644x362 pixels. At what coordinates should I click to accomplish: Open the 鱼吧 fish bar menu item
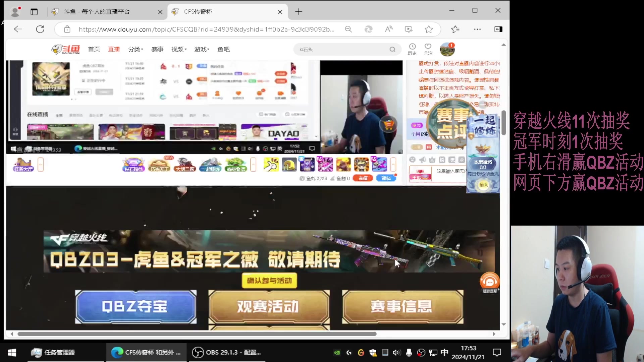click(223, 49)
